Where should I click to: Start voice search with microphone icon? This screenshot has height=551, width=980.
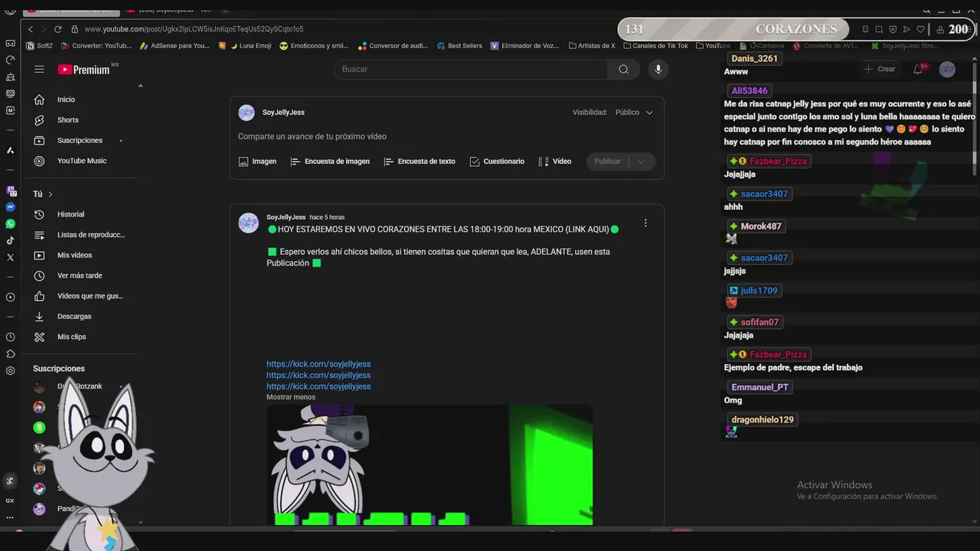point(658,69)
